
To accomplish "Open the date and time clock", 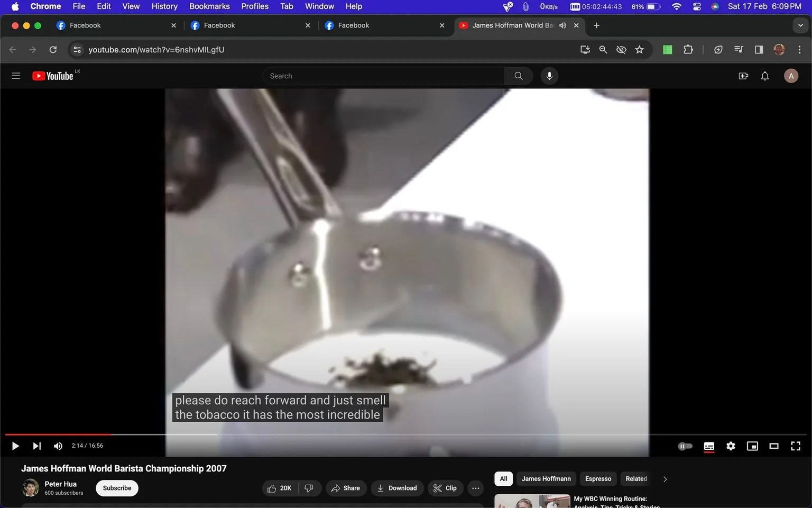I will (764, 6).
